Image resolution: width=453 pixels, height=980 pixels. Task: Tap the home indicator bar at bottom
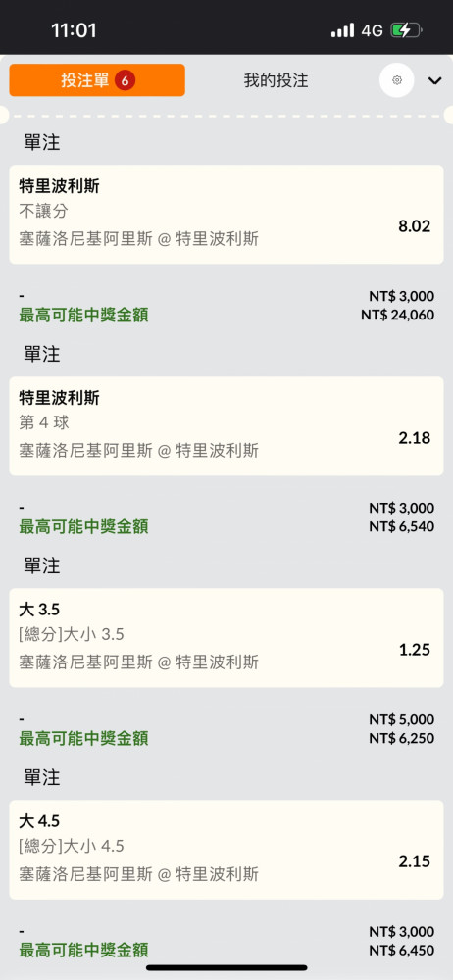pyautogui.click(x=226, y=967)
